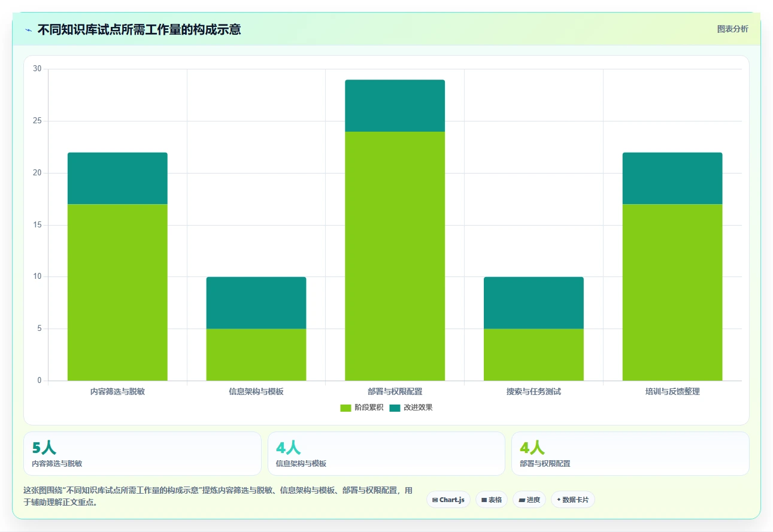Click the teal 改进效果 legend color box
Image resolution: width=773 pixels, height=532 pixels.
[x=395, y=408]
